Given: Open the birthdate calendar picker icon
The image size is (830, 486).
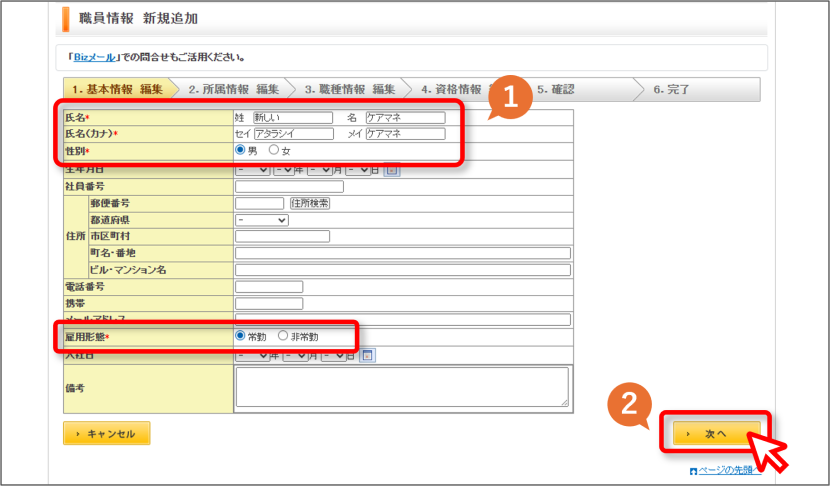Looking at the screenshot, I should tap(392, 170).
